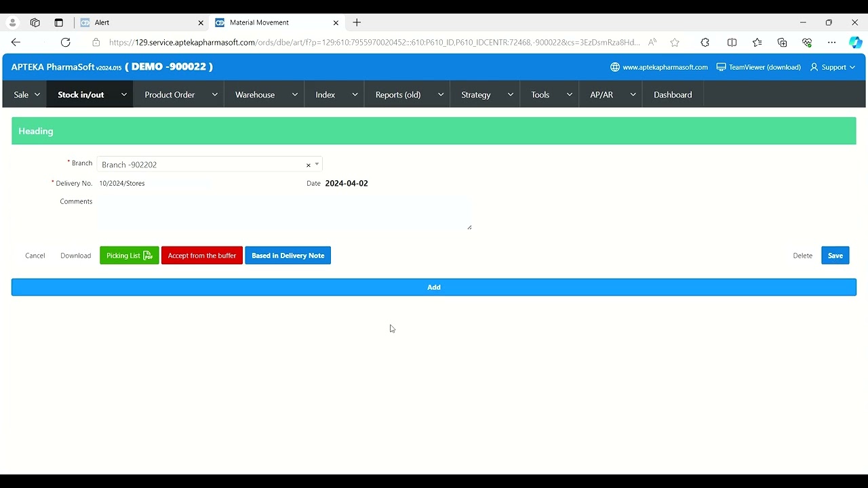Open browser Extensions icon
This screenshot has width=868, height=488.
tap(705, 42)
